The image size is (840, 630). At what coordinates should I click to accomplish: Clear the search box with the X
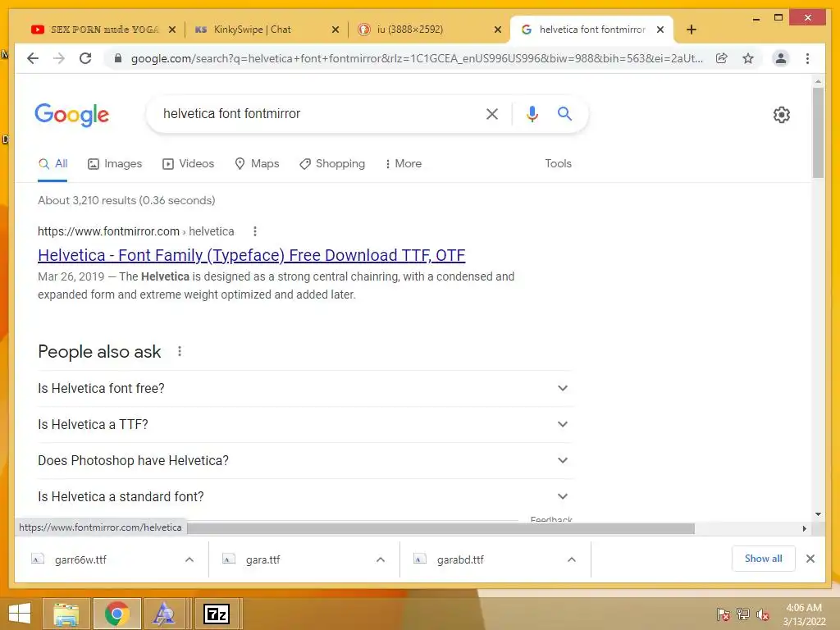(x=492, y=113)
